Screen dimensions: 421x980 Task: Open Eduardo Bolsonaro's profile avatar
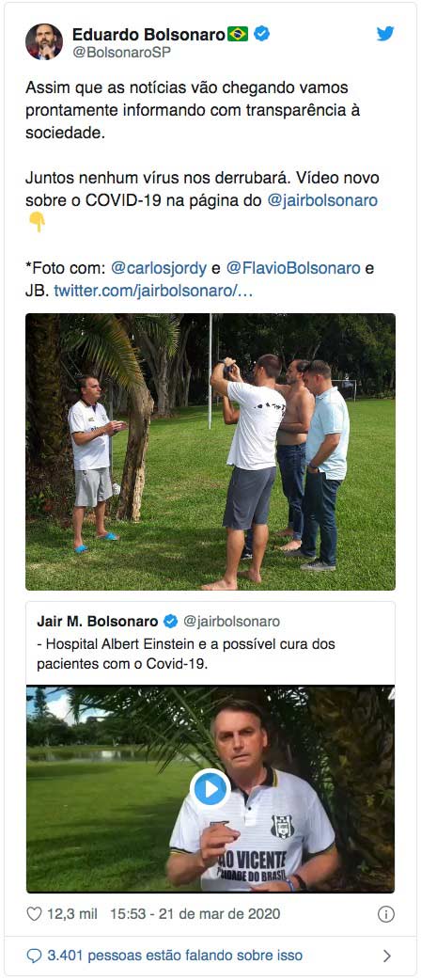click(x=44, y=42)
